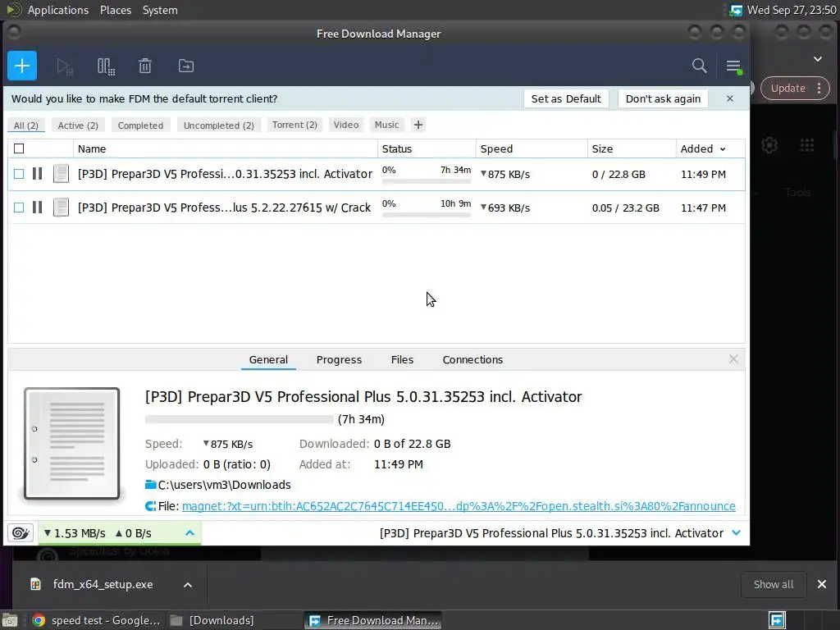Screen dimensions: 840x630
Task: Click the clock date in top panel
Action: pos(792,10)
